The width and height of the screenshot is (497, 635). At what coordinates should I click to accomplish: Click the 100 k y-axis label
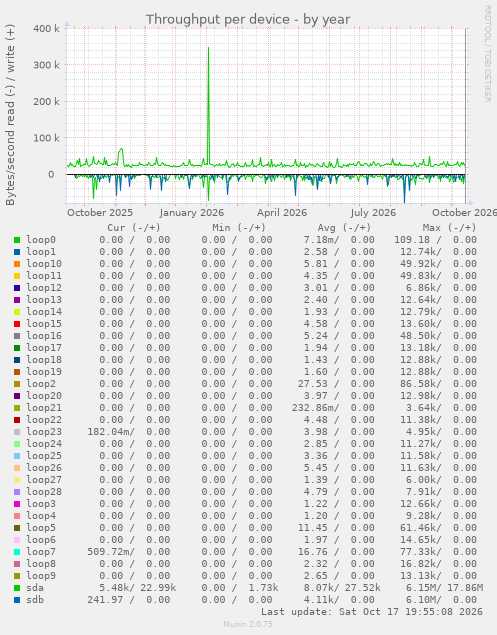46,138
